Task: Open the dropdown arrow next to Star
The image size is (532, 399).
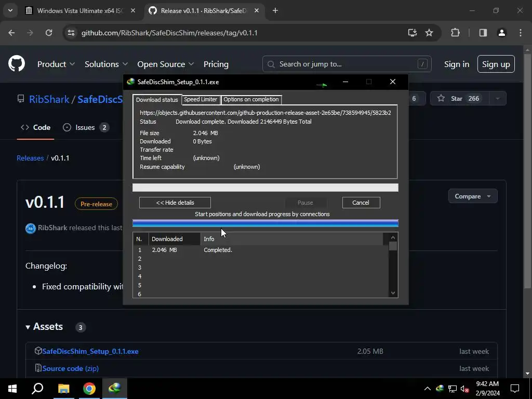Action: tap(498, 98)
